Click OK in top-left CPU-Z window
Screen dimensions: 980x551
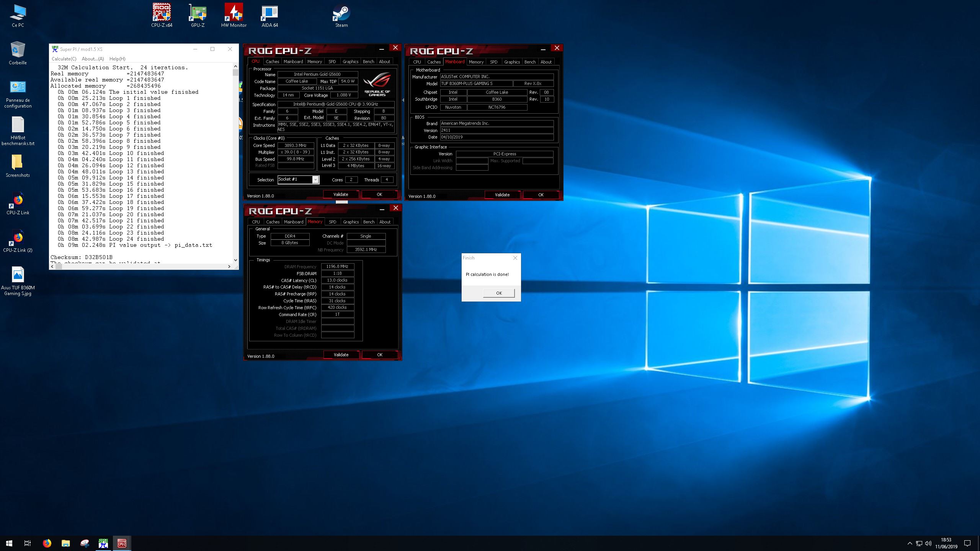(379, 194)
